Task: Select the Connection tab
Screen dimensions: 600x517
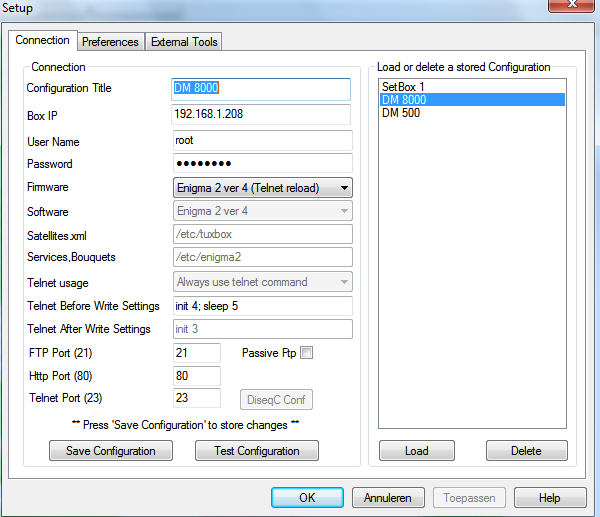Action: [42, 40]
